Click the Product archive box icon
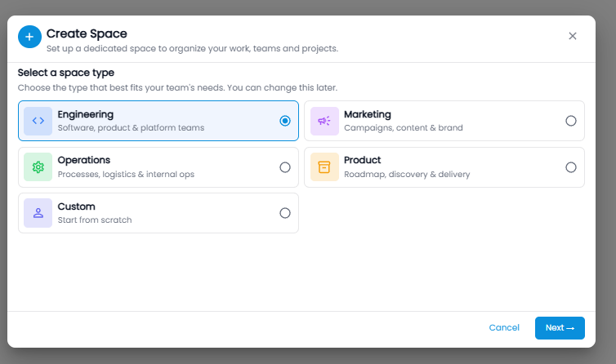616x364 pixels. tap(324, 167)
